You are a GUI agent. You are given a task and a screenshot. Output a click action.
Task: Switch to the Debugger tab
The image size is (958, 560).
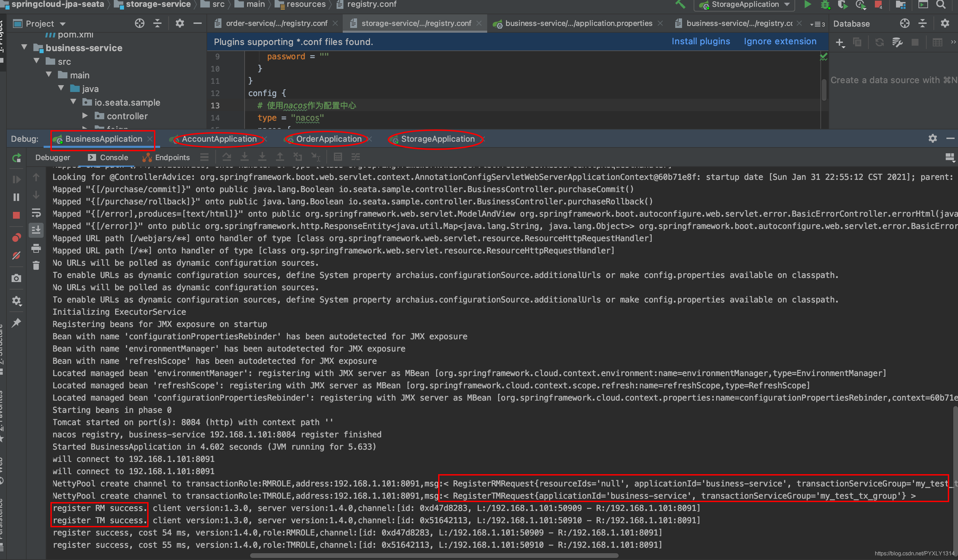click(53, 157)
